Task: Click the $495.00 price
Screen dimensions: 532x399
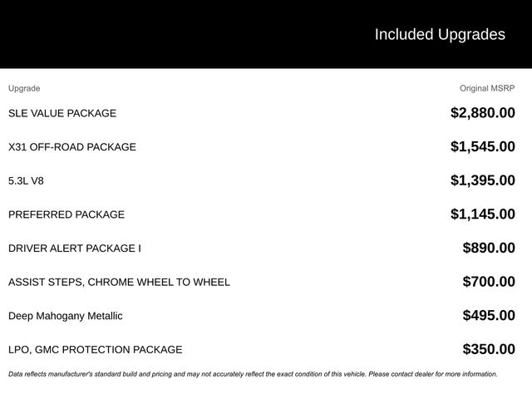Action: tap(489, 316)
